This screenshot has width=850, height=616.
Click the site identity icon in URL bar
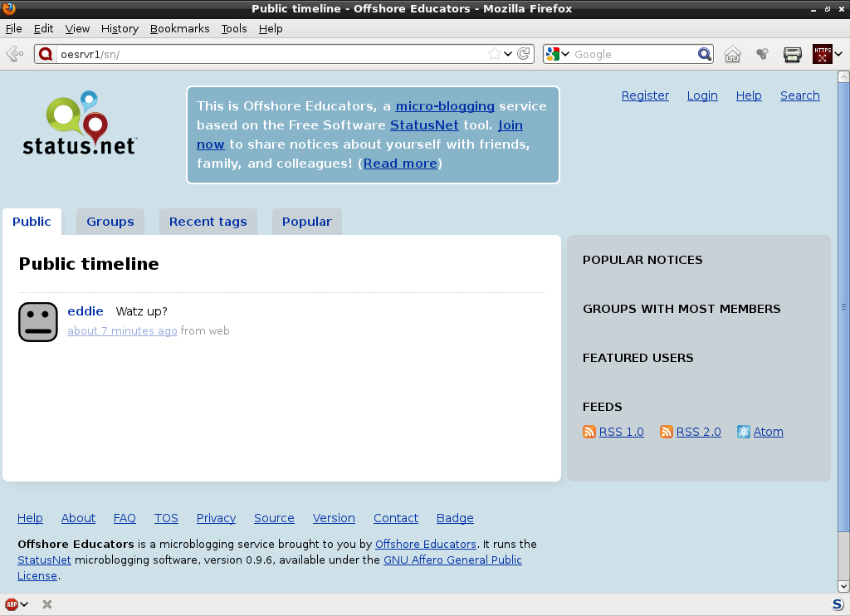click(46, 54)
